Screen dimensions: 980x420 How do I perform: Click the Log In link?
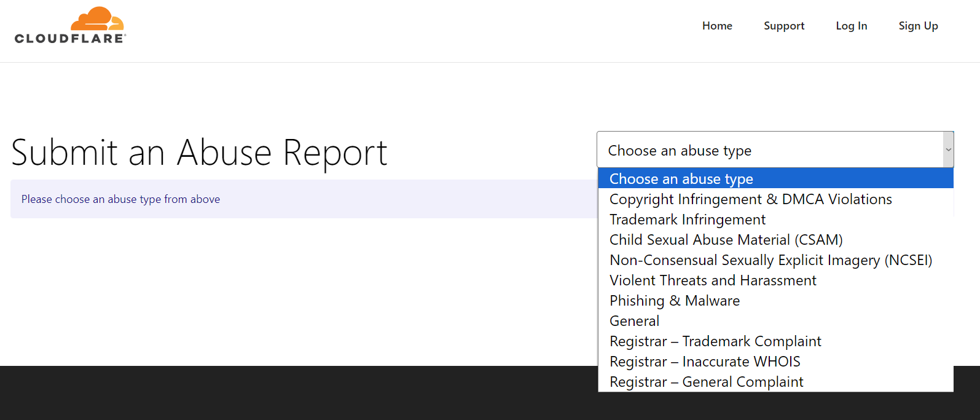coord(851,26)
